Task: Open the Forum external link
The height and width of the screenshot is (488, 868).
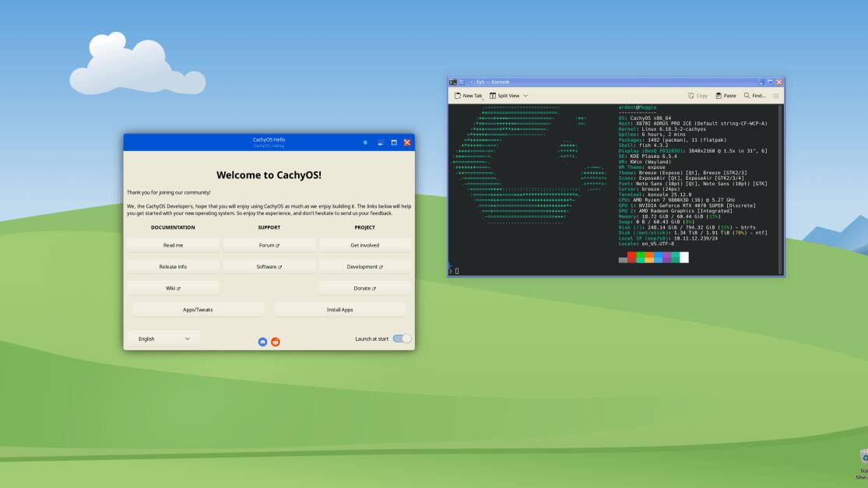Action: click(x=269, y=244)
